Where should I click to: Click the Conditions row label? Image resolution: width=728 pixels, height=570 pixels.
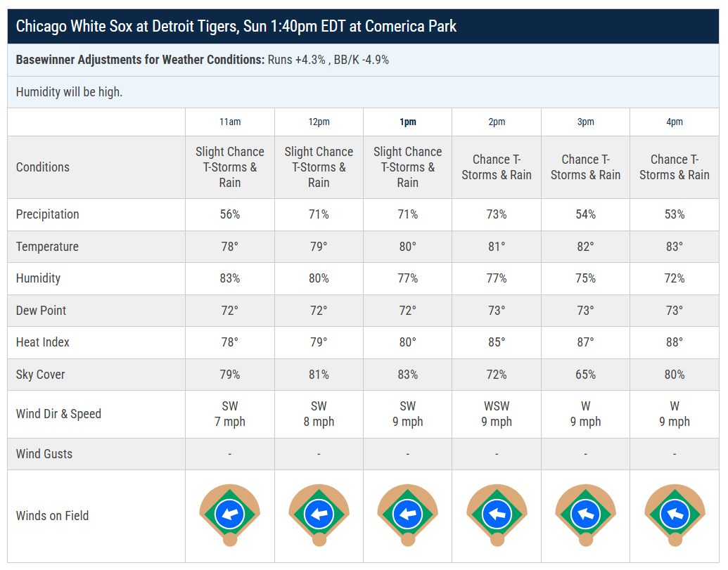pyautogui.click(x=43, y=167)
